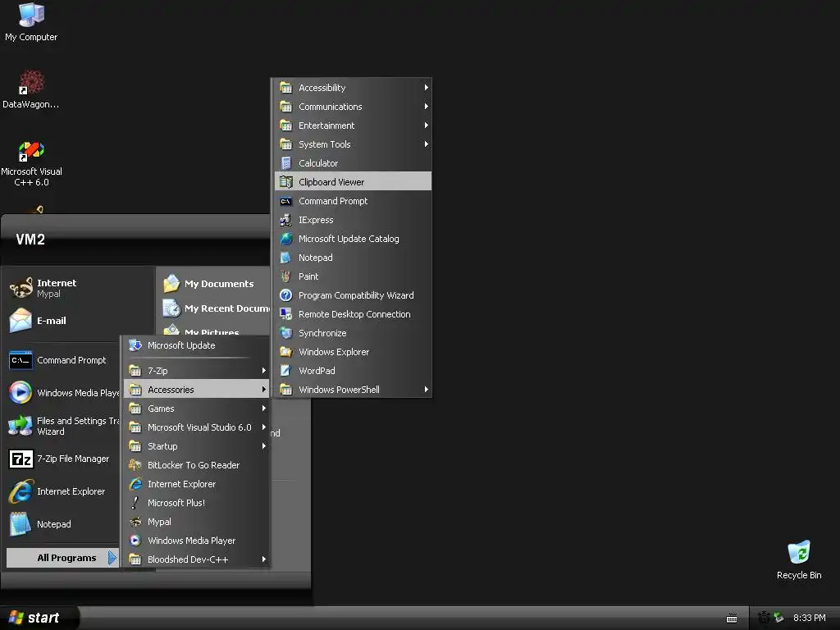This screenshot has height=630, width=840.
Task: Click the Microsoft Update Catalog globe icon
Action: click(x=286, y=239)
